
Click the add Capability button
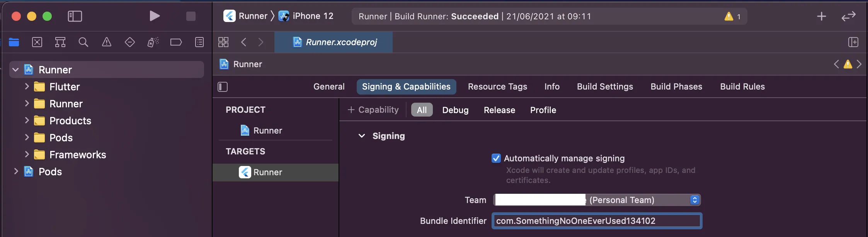[373, 110]
